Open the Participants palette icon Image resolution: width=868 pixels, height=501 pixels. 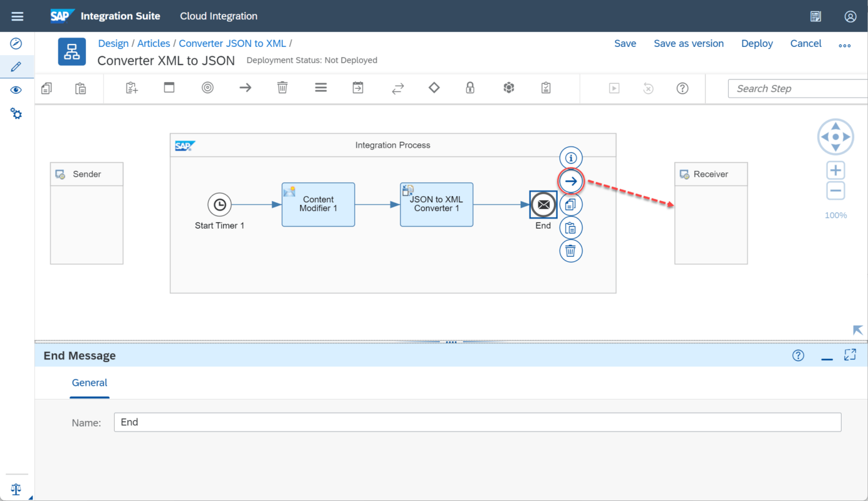(x=132, y=88)
